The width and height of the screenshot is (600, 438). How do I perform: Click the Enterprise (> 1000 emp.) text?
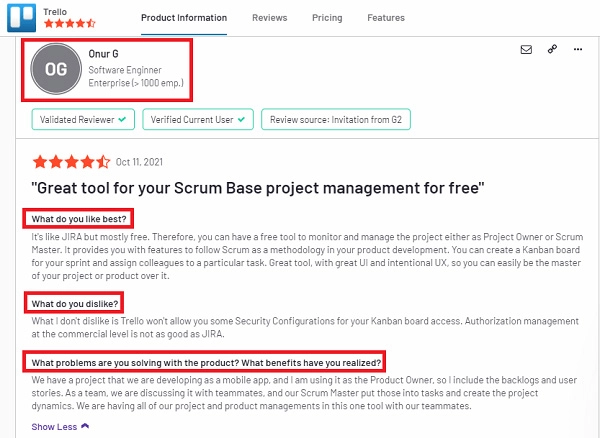[136, 83]
